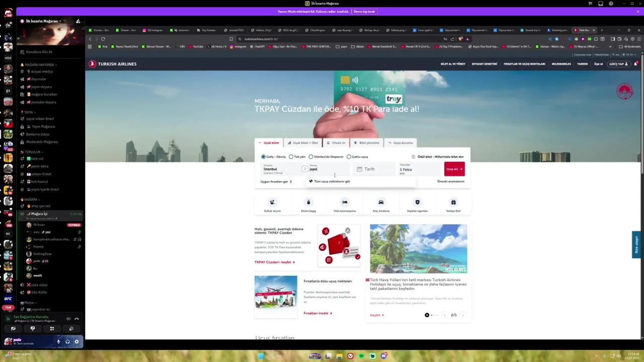This screenshot has height=362, width=644.
Task: Switch to Uçak bileti + Otel tab
Action: pyautogui.click(x=303, y=143)
